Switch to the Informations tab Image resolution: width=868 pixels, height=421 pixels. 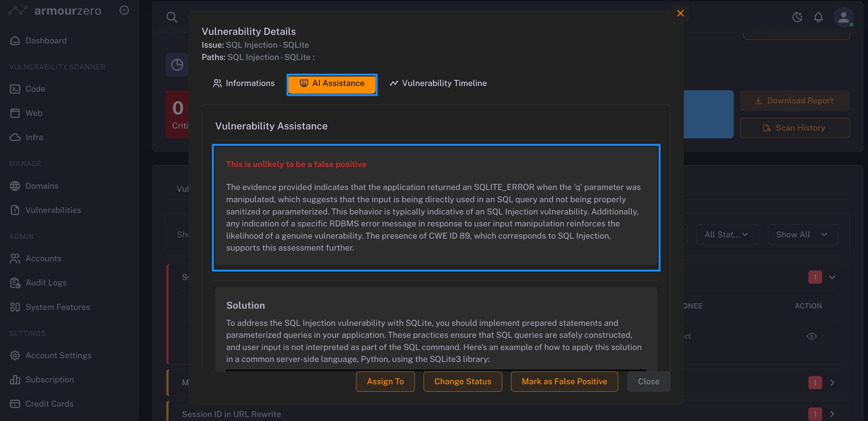coord(244,83)
